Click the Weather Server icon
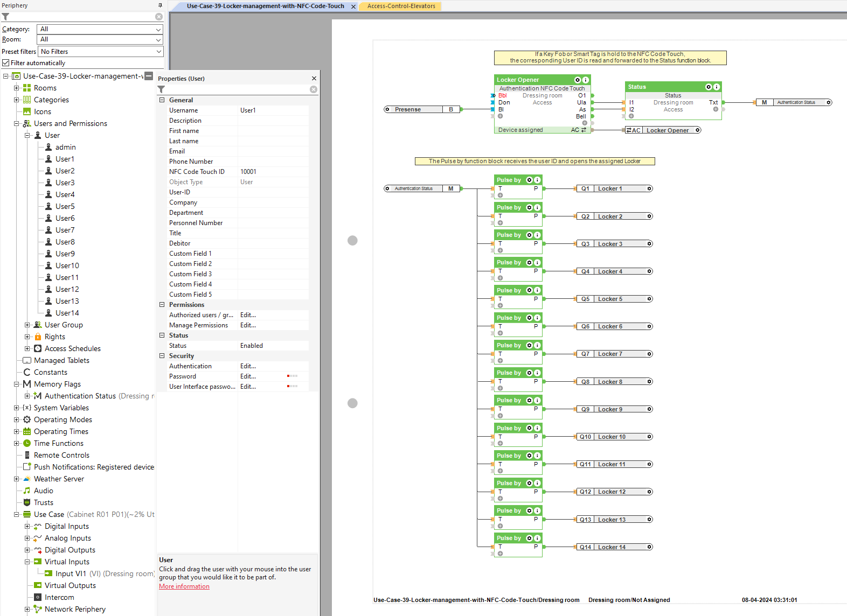 click(x=27, y=479)
